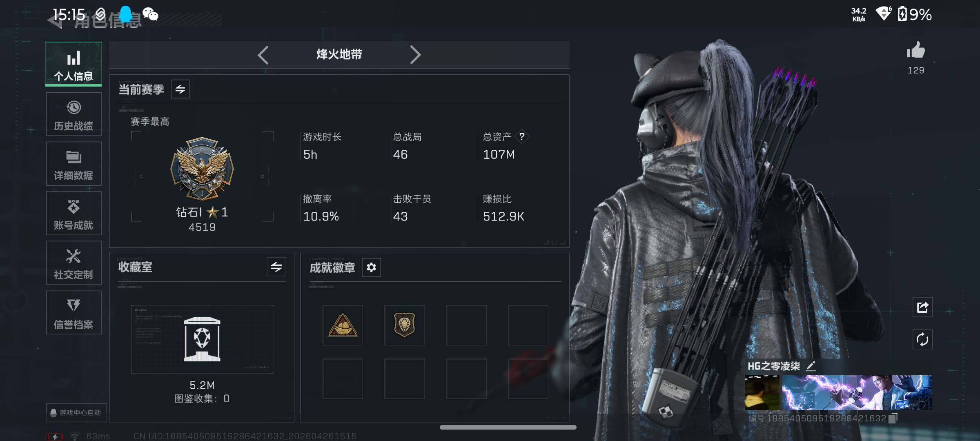Click the refresh character rotate icon
Screen dimensions: 980x441
922,339
